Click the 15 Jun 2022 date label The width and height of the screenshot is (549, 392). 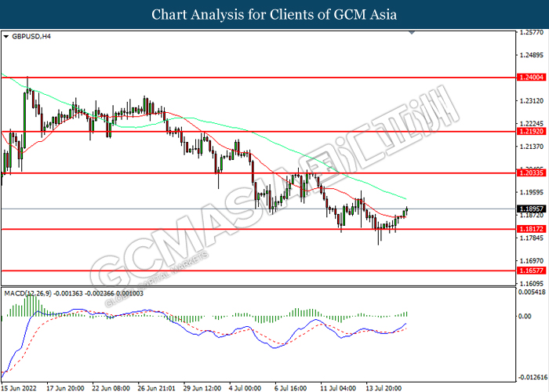pyautogui.click(x=18, y=388)
